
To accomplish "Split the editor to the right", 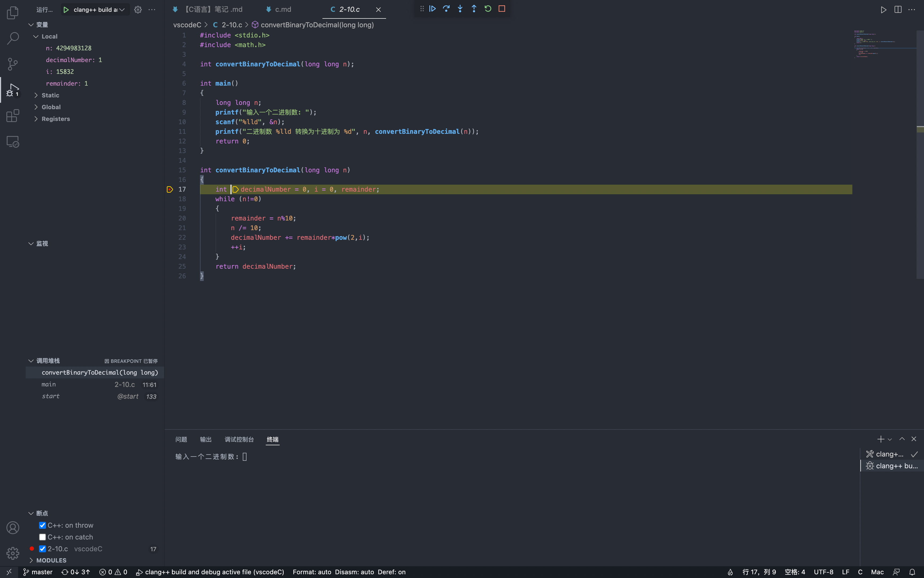I will tap(898, 10).
